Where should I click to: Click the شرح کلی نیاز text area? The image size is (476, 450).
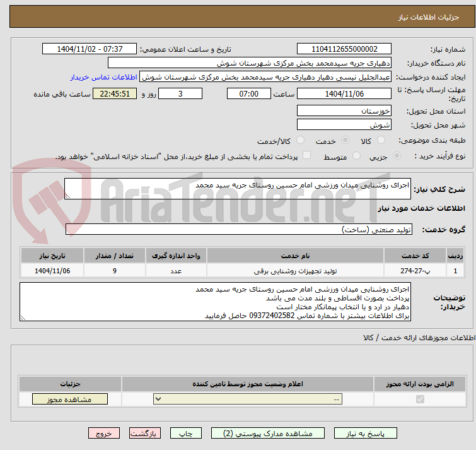pyautogui.click(x=238, y=189)
